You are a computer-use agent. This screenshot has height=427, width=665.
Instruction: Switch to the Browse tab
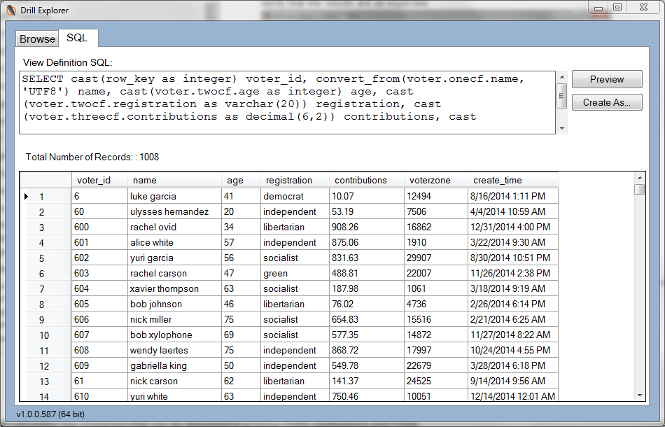pyautogui.click(x=37, y=38)
